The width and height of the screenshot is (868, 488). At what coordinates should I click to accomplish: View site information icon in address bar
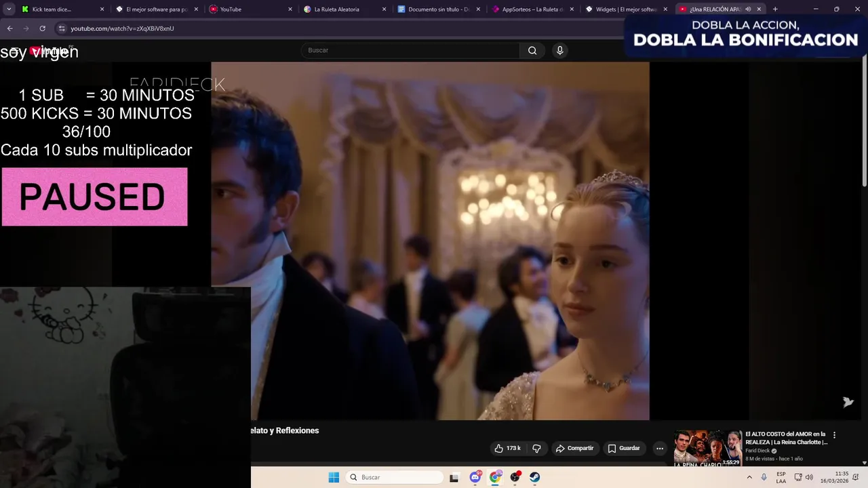pyautogui.click(x=61, y=28)
